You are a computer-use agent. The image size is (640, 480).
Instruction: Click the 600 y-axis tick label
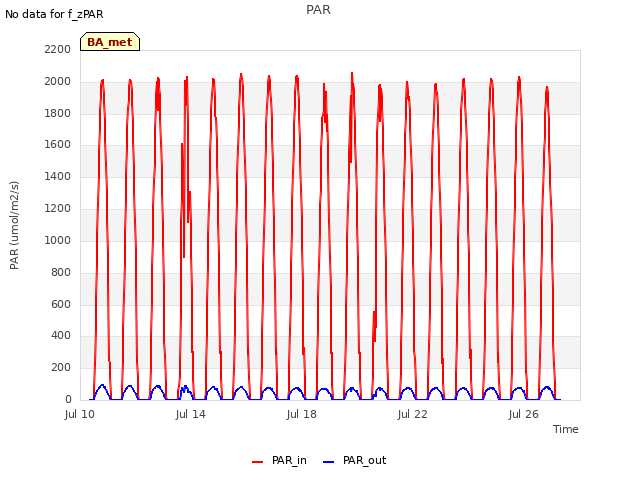(x=61, y=304)
